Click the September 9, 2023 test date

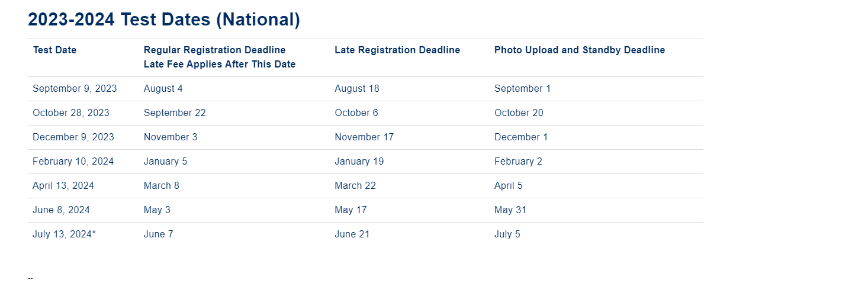75,89
